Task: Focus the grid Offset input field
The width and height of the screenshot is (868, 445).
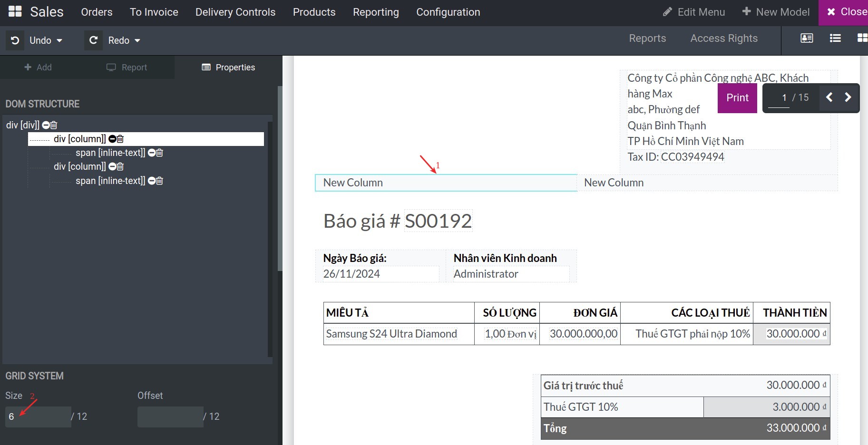Action: (170, 416)
